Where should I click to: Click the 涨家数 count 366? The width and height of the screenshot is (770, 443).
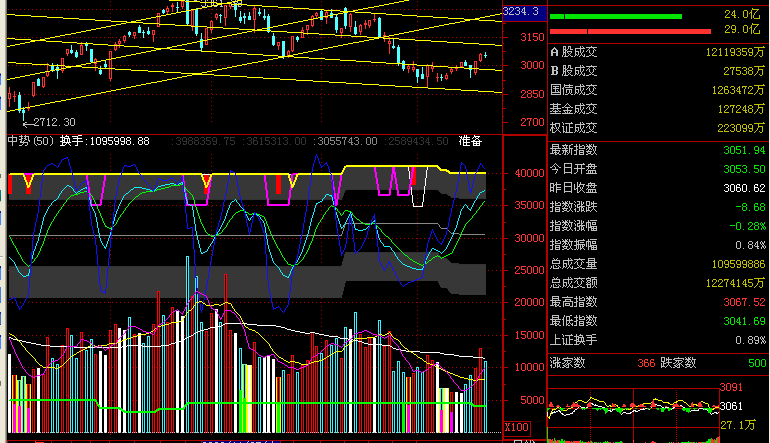[x=646, y=363]
